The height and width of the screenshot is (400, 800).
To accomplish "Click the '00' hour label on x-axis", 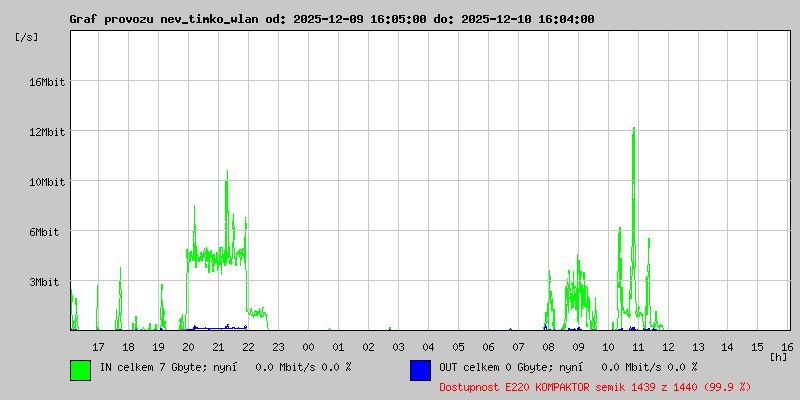I will click(308, 347).
